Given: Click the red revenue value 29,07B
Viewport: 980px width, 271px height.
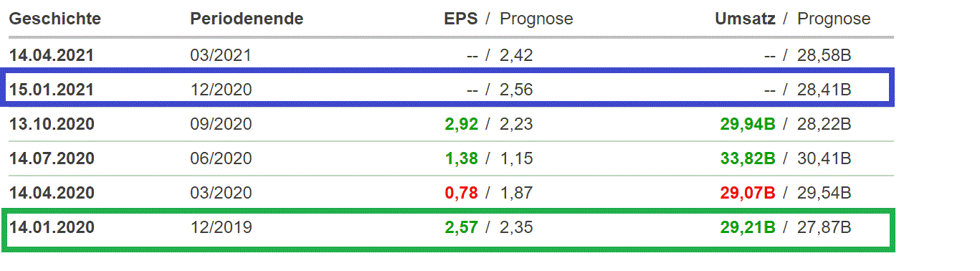Looking at the screenshot, I should click(x=748, y=193).
